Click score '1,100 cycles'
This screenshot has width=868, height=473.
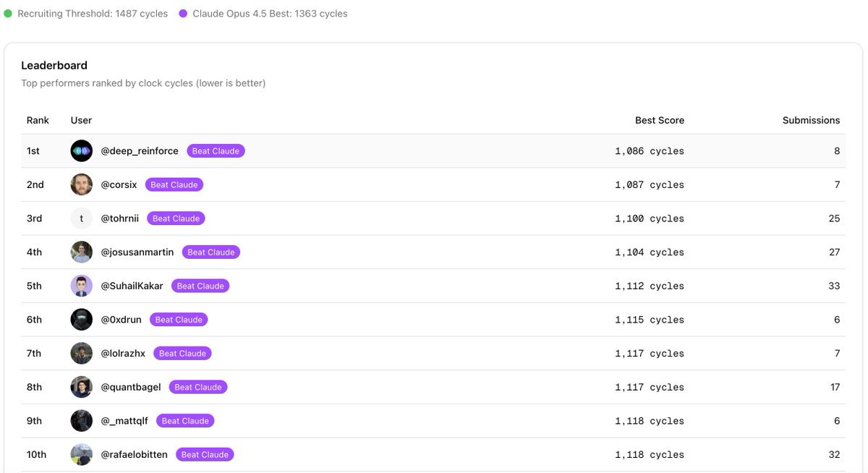pyautogui.click(x=650, y=218)
